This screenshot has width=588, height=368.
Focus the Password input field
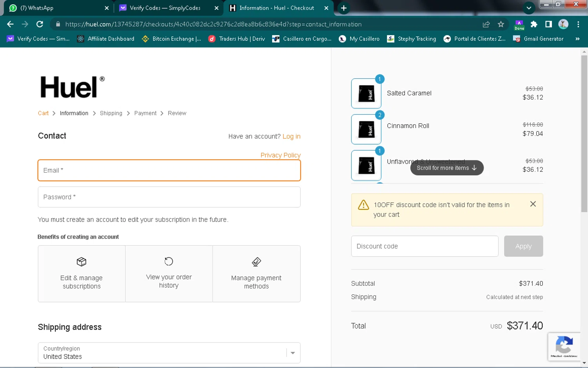point(169,197)
